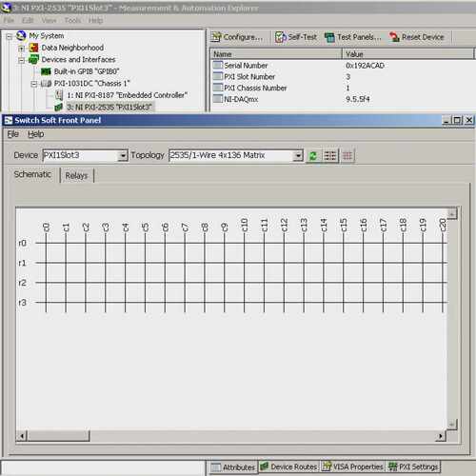Select the PXI Slot Number row
Viewport: 476px width, 476px height.
(x=343, y=77)
